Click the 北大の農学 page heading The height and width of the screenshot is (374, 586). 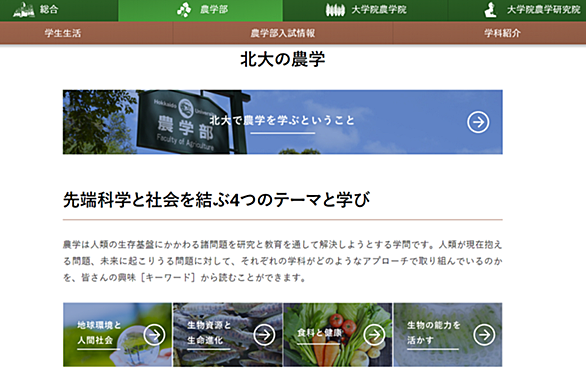point(283,59)
